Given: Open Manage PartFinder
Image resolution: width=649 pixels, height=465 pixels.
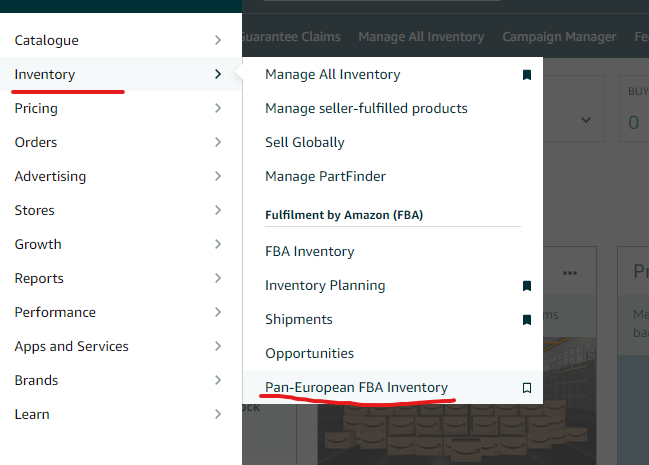Looking at the screenshot, I should click(x=325, y=176).
